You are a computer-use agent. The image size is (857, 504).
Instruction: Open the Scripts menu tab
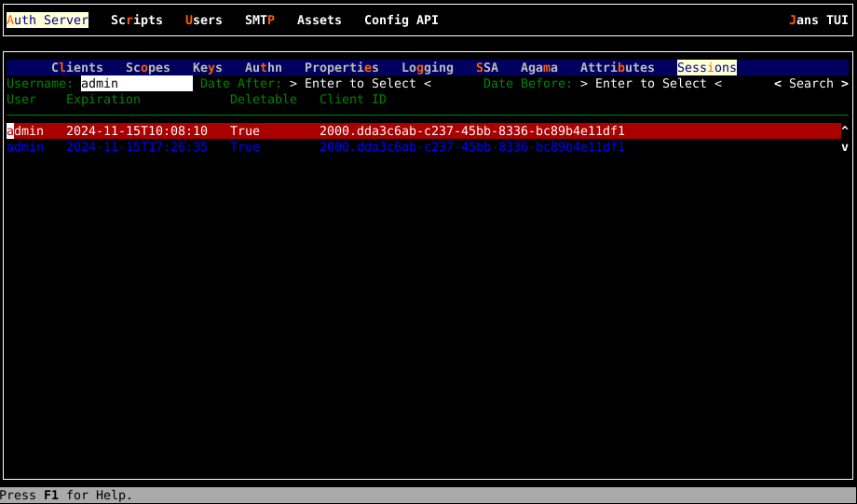tap(136, 20)
